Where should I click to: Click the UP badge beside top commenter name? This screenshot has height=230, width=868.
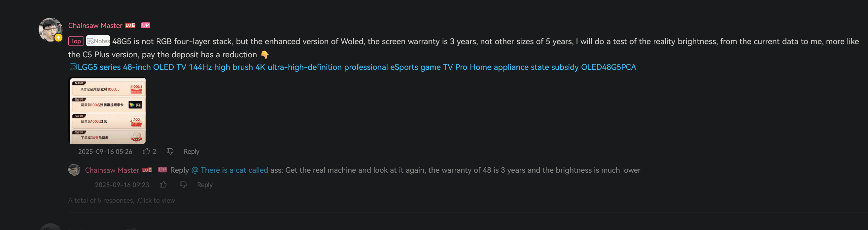pyautogui.click(x=146, y=26)
